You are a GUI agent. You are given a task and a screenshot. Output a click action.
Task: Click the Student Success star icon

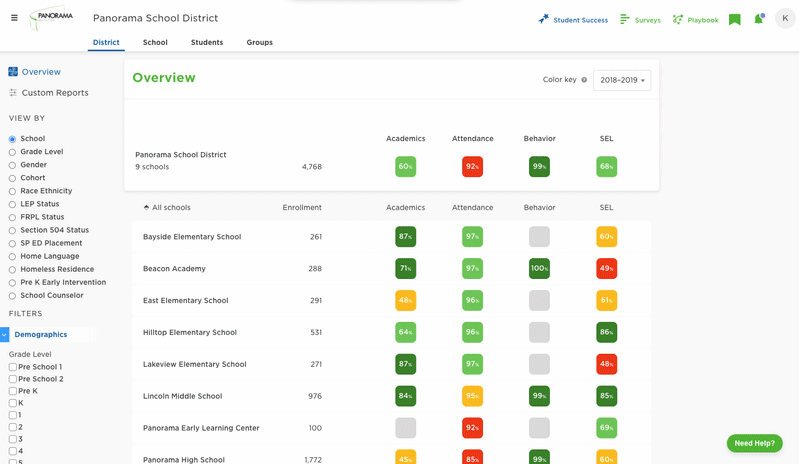coord(544,19)
